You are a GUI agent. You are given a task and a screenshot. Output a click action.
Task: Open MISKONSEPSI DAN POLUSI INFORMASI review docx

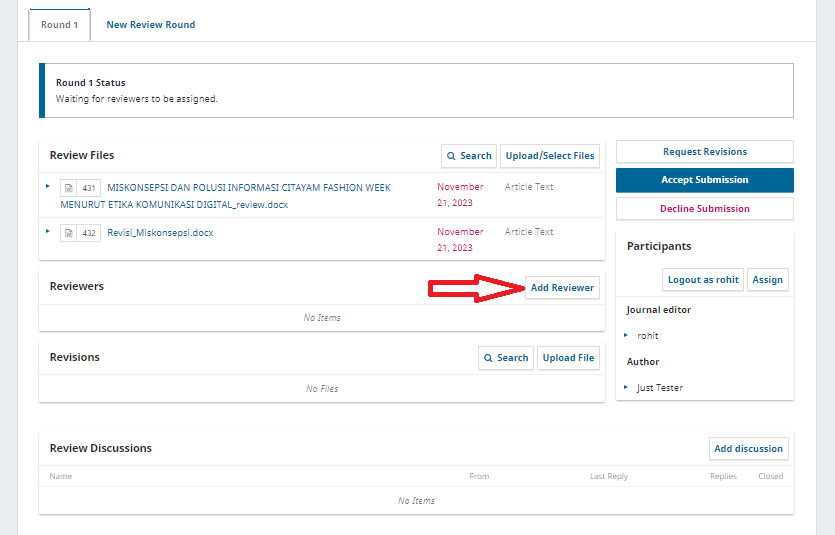[x=225, y=196]
